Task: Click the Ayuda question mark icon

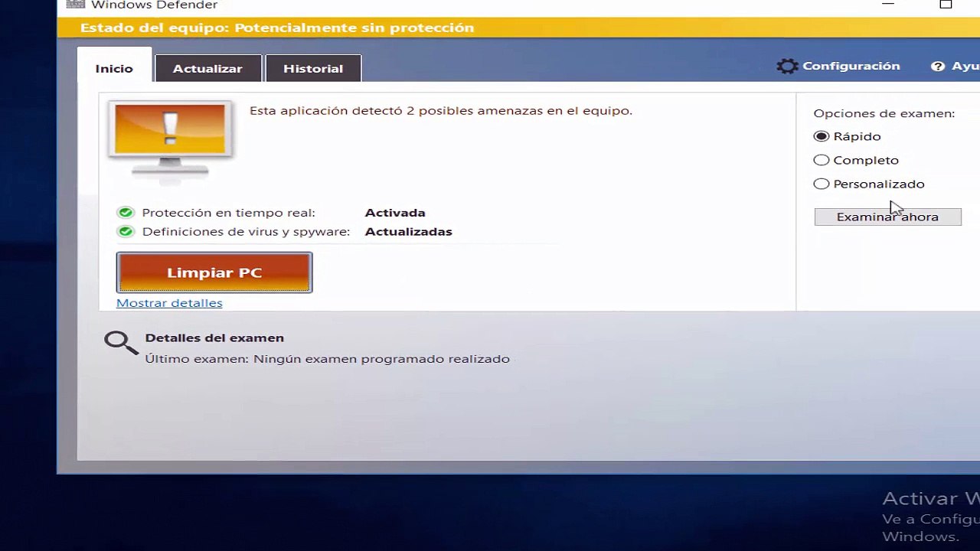Action: (938, 67)
